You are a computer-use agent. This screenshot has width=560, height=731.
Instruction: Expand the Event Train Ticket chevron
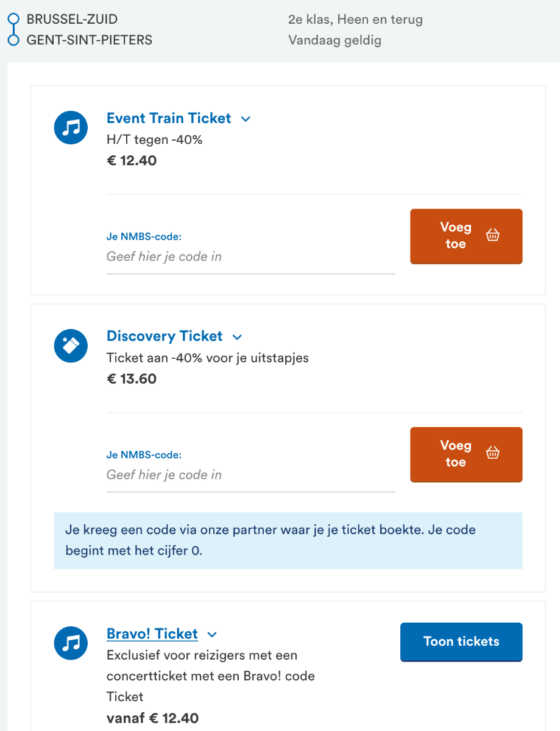[246, 119]
